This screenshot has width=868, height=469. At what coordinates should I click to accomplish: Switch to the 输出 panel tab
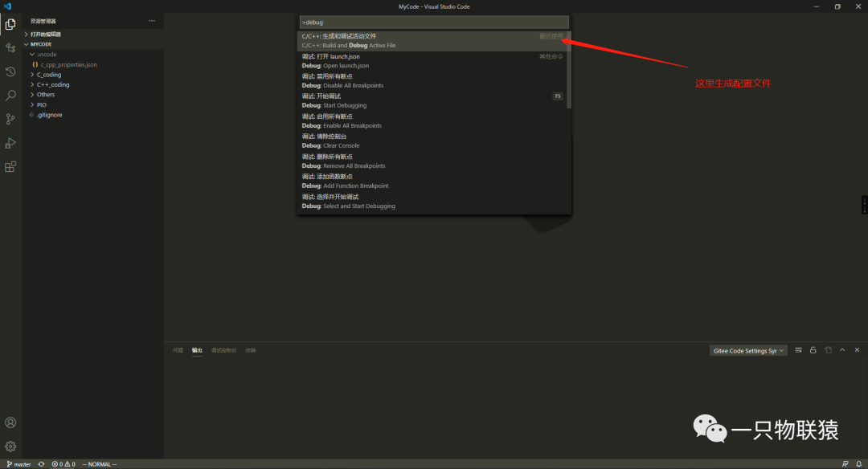(197, 350)
